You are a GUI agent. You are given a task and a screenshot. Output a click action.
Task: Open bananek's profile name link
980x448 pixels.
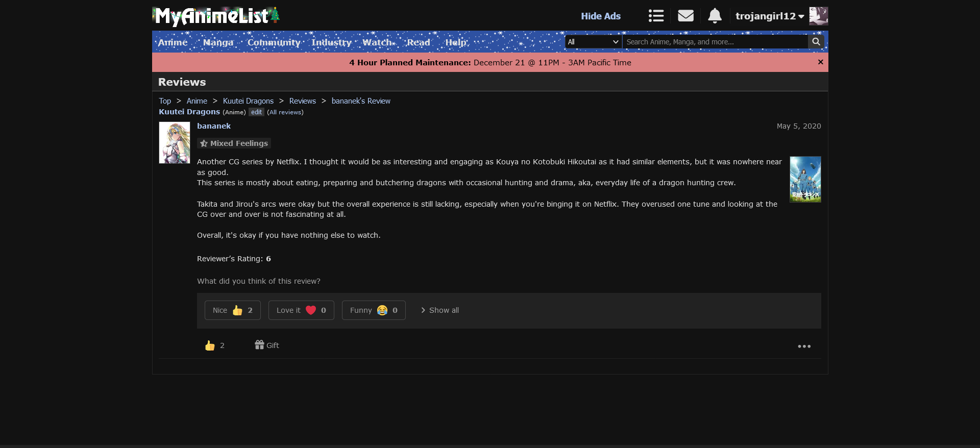click(x=214, y=126)
